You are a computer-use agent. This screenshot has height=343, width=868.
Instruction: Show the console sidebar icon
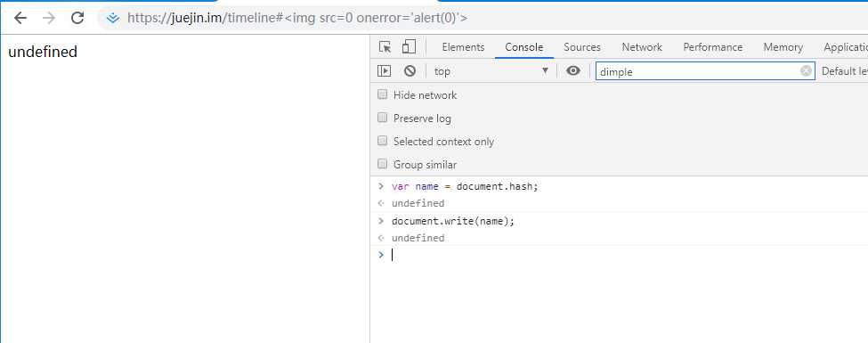pos(385,71)
